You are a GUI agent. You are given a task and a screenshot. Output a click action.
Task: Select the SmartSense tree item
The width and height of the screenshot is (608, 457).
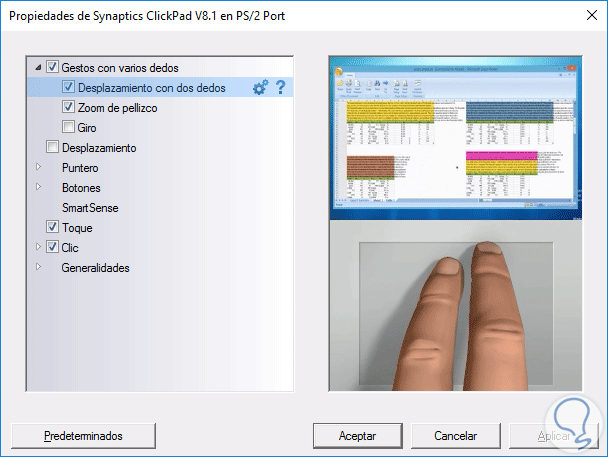90,208
